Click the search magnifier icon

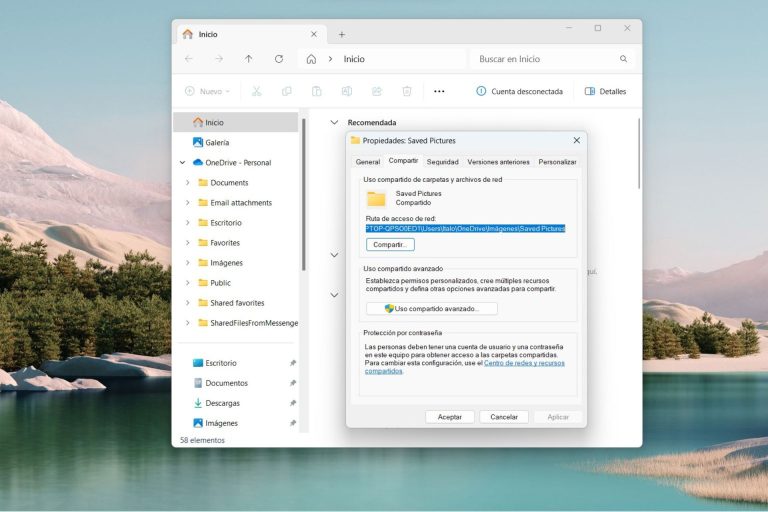tap(624, 59)
